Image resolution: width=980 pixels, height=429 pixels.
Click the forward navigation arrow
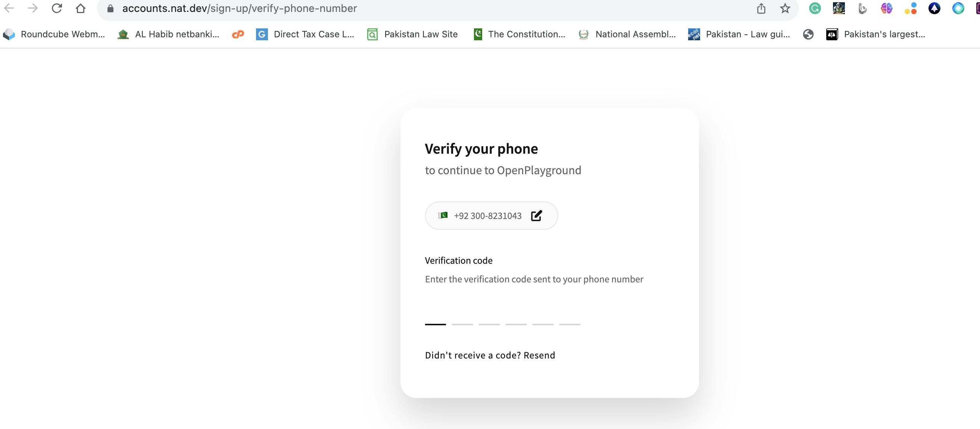33,8
